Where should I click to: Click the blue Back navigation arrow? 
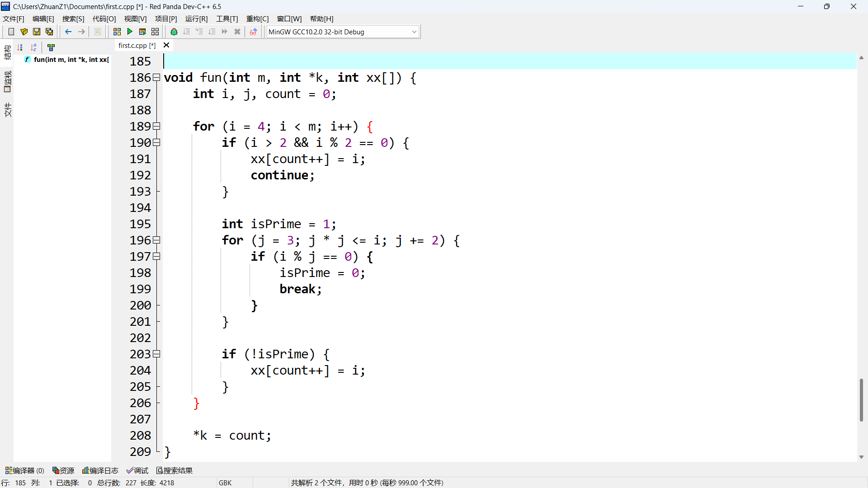click(x=68, y=32)
